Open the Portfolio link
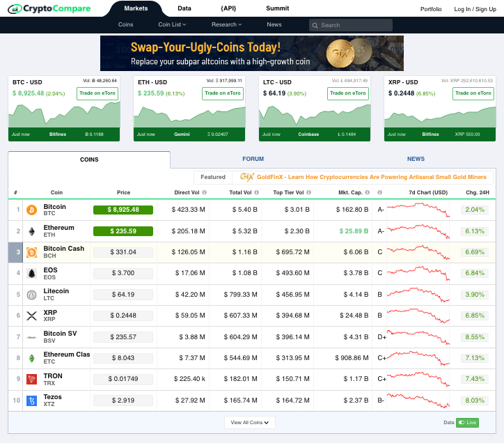The width and height of the screenshot is (504, 443). click(x=431, y=9)
